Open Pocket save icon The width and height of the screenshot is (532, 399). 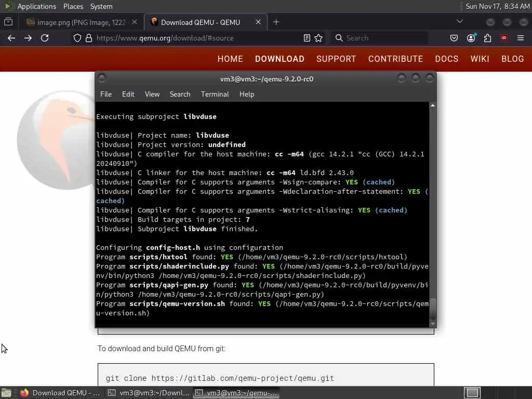[x=454, y=38]
